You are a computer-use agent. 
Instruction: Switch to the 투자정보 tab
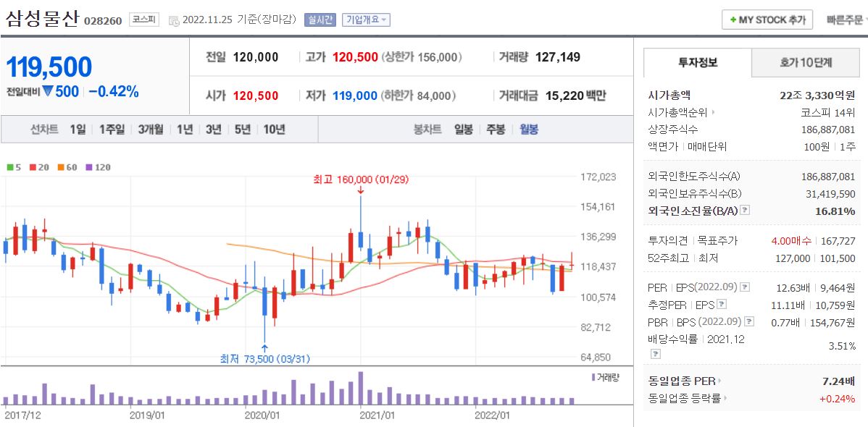click(698, 62)
